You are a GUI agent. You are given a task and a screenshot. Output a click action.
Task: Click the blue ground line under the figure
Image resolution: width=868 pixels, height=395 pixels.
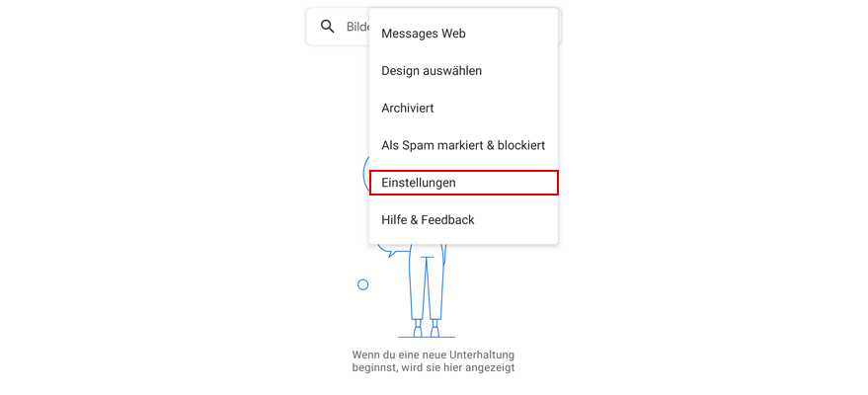[x=427, y=337]
